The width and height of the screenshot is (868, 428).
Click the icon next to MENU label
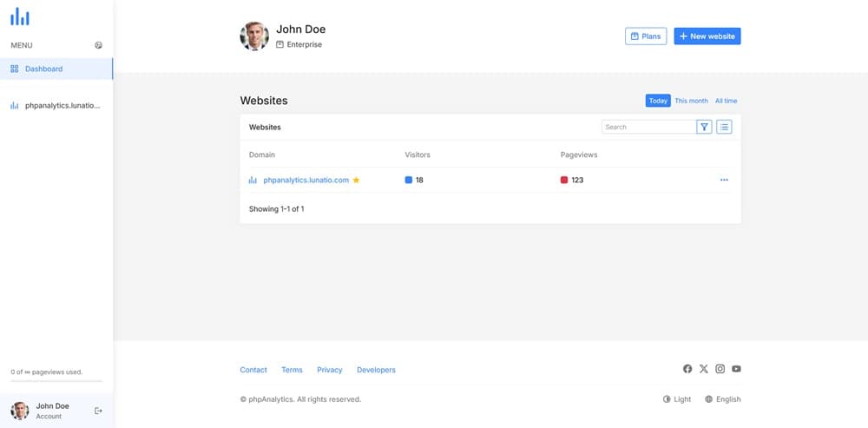(99, 45)
